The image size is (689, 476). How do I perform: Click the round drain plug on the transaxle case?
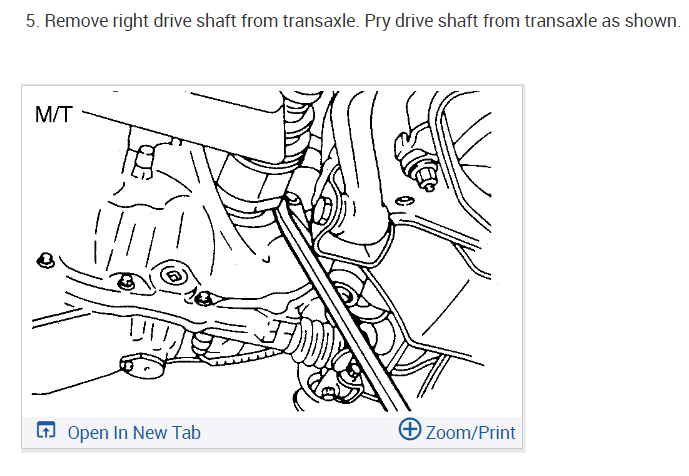pos(174,276)
